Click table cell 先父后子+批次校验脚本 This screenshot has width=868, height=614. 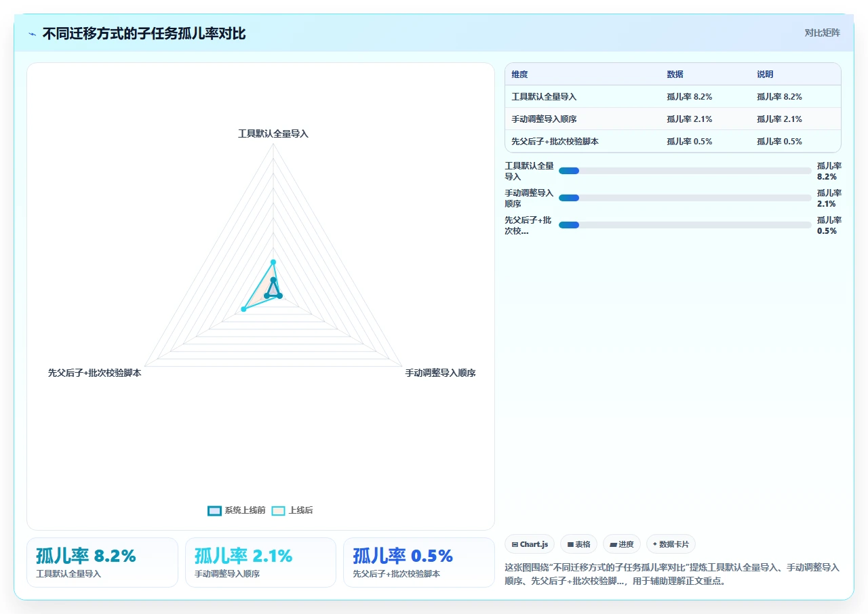(x=555, y=142)
